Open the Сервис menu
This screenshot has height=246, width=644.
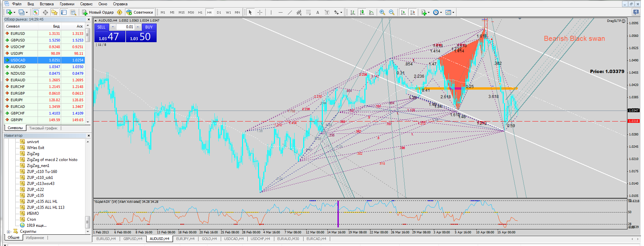(x=86, y=4)
